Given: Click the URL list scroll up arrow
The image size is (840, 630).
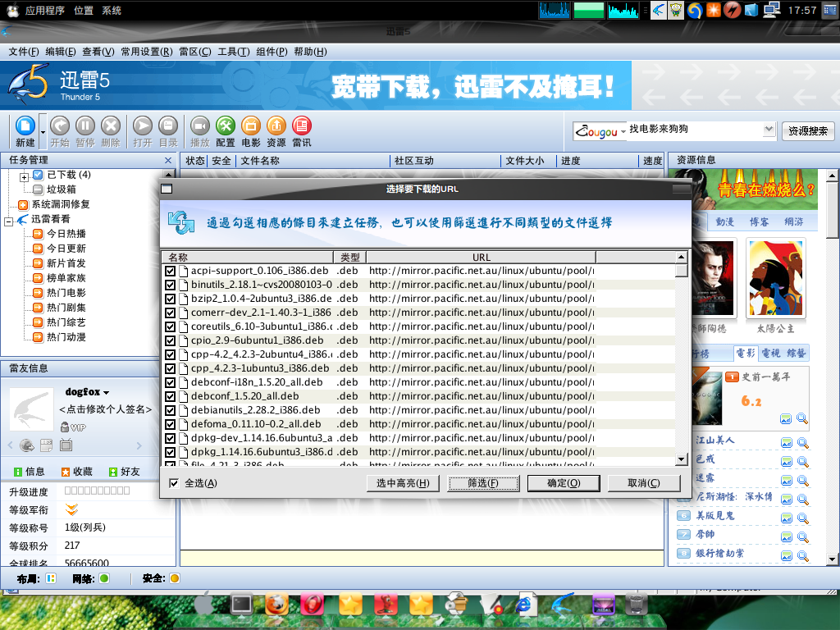Looking at the screenshot, I should [682, 257].
